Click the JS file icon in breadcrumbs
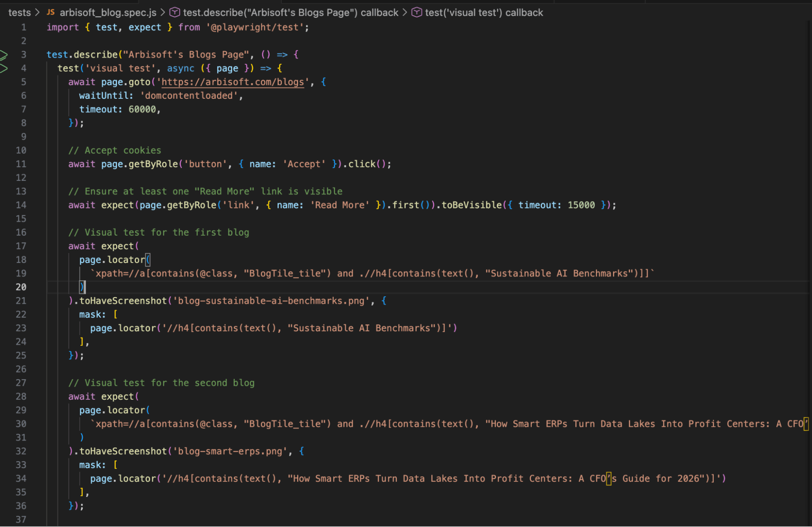Screen dimensions: 812x527 (x=50, y=12)
